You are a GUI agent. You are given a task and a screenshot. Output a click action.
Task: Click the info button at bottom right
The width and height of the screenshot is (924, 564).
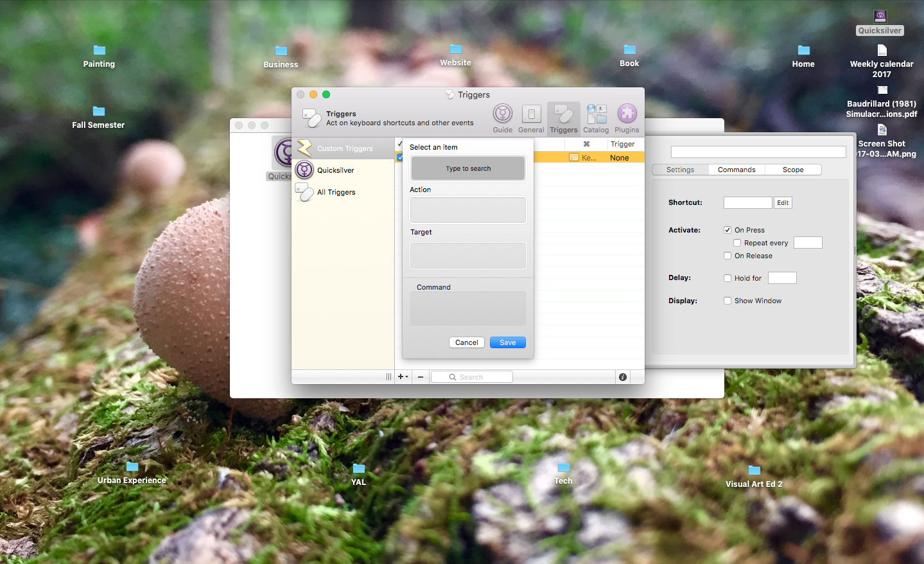(x=623, y=377)
